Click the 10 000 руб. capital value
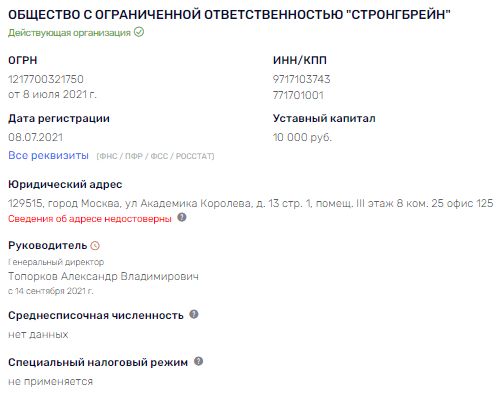The width and height of the screenshot is (504, 394). coord(302,137)
